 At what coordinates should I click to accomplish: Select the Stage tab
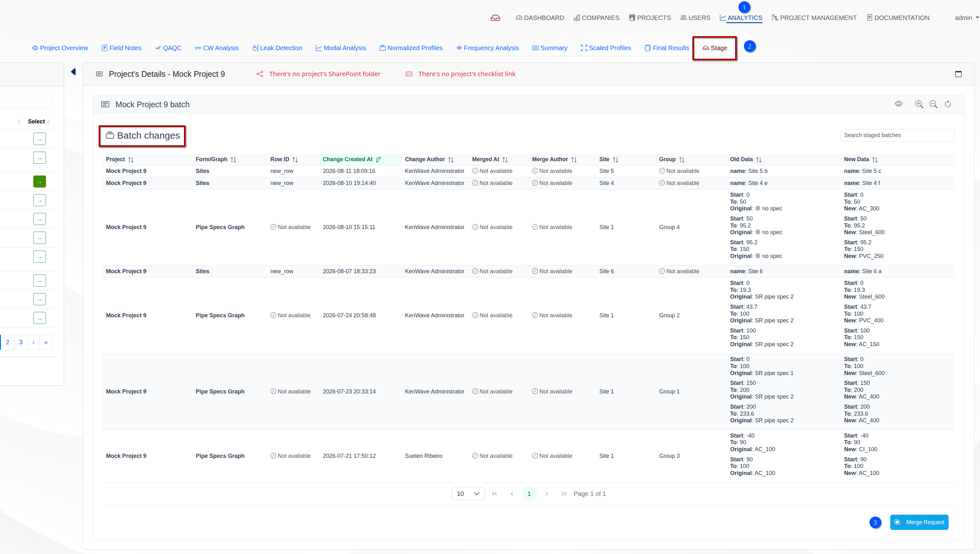715,48
